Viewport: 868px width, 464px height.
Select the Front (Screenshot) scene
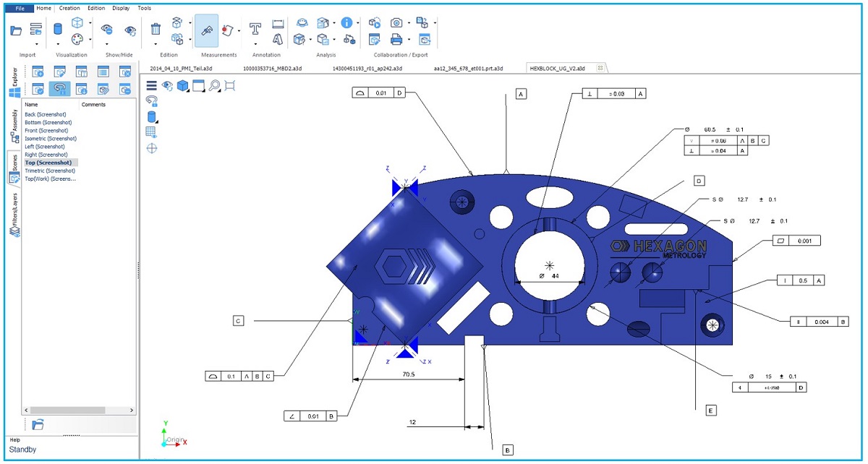pos(46,131)
